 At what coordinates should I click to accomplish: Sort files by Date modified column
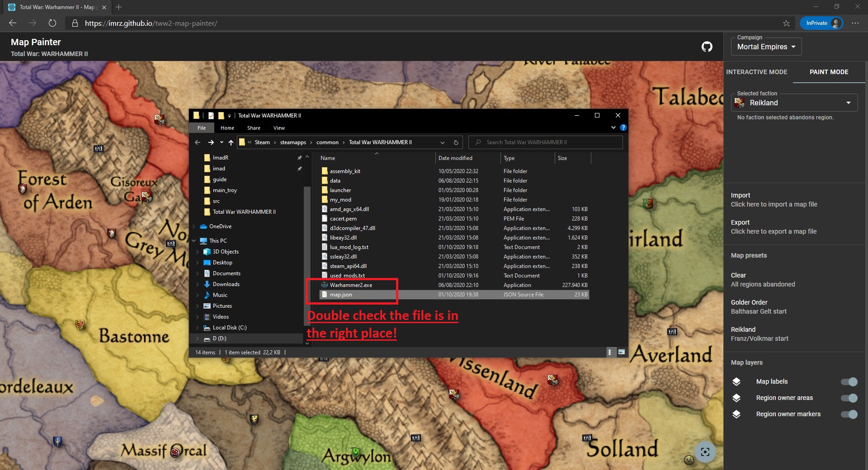455,158
